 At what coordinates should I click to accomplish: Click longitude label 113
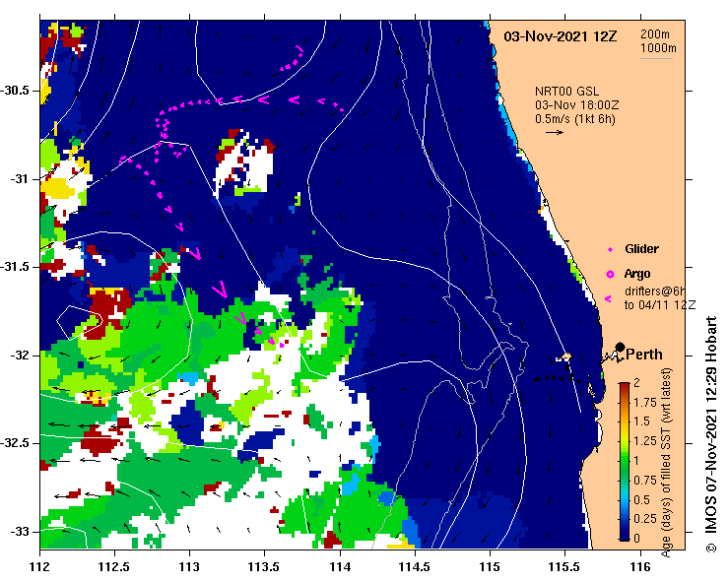(x=189, y=567)
